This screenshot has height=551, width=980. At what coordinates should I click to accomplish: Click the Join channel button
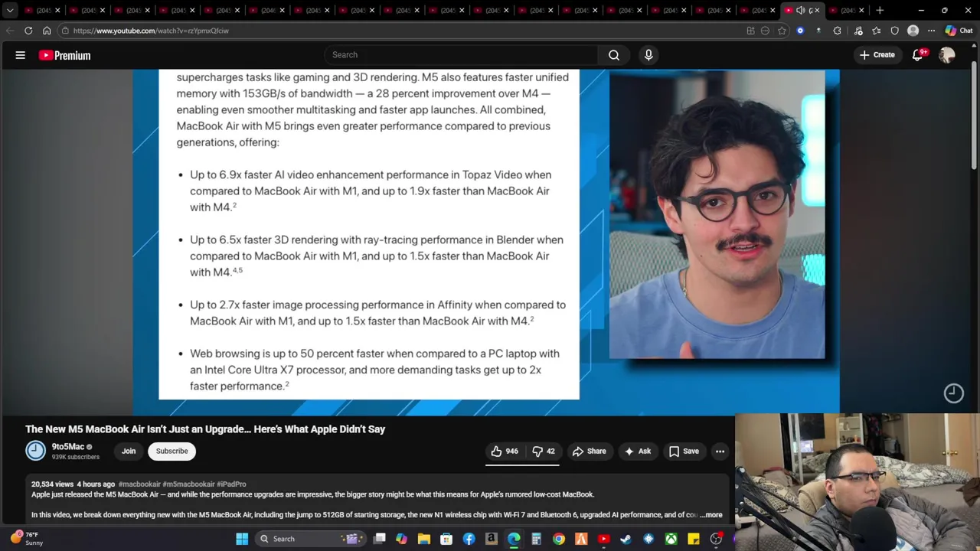point(129,452)
